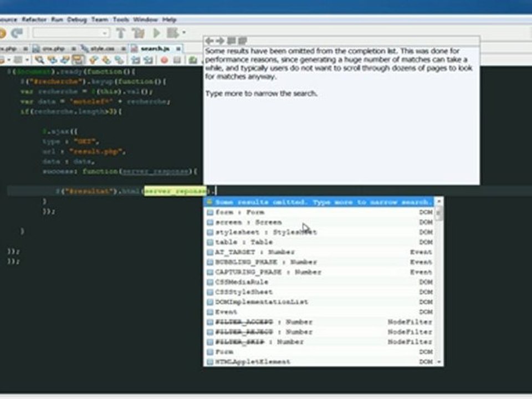Open the Run menu
This screenshot has width=532, height=399.
click(x=57, y=20)
